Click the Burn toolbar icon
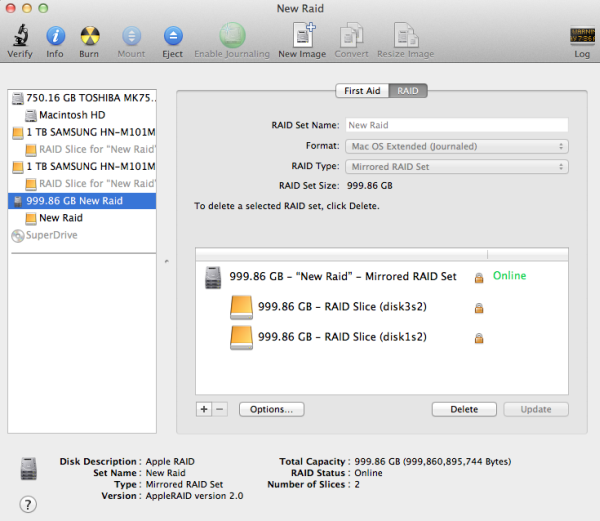This screenshot has height=521, width=600. 89,37
